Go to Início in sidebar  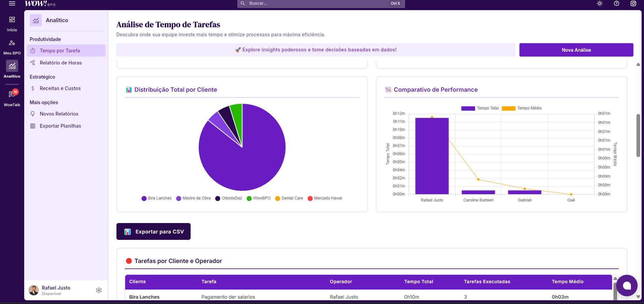(12, 24)
